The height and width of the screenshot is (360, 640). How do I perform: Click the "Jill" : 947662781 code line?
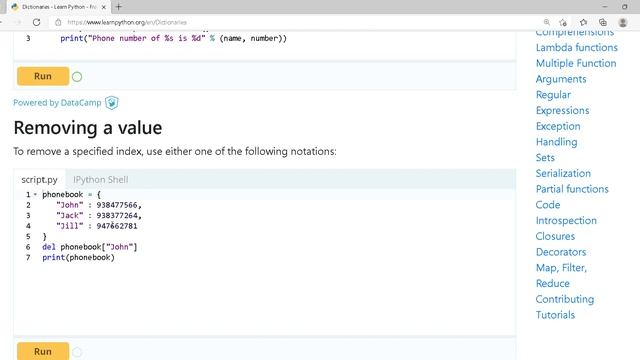(97, 226)
